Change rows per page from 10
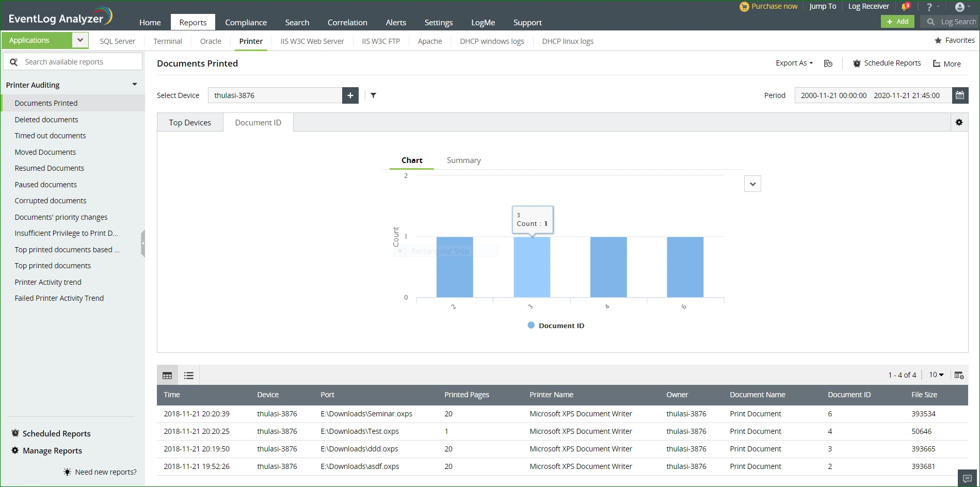This screenshot has width=980, height=487. point(936,375)
